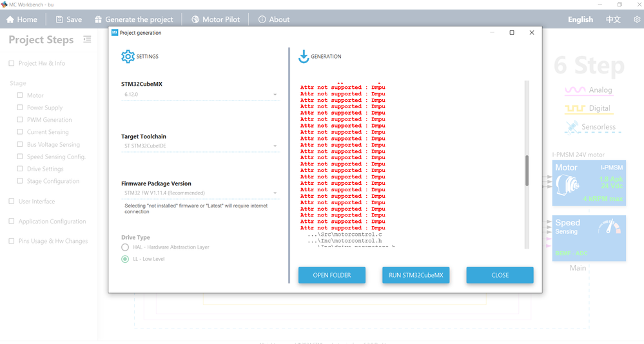Open the Firmware Package Version dropdown
Screen dimensions: 644x344
click(200, 193)
